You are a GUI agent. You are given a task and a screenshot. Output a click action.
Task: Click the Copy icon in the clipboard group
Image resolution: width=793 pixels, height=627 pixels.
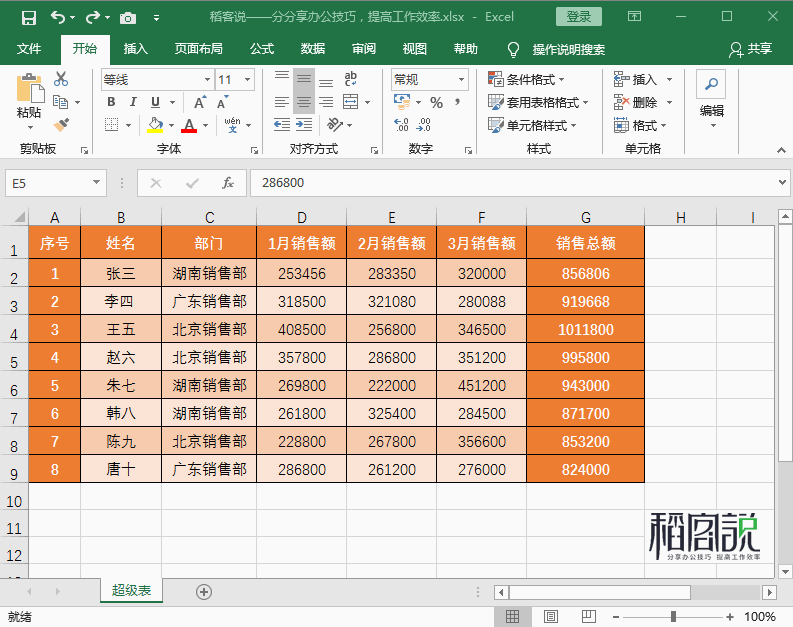60,102
